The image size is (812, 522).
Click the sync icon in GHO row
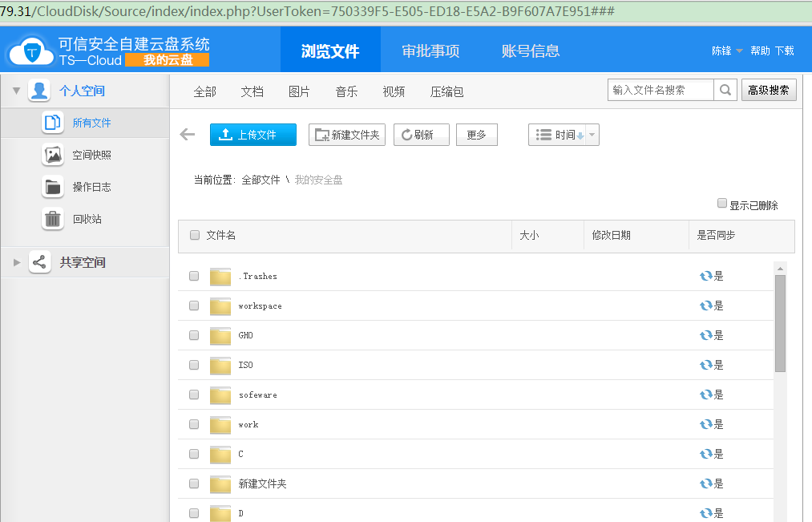point(706,335)
